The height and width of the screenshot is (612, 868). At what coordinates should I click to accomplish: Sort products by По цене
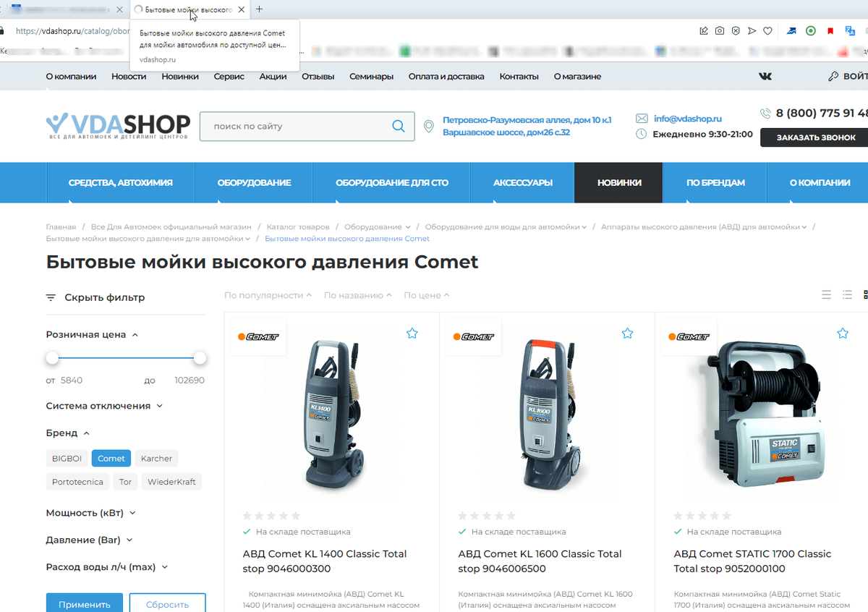click(x=426, y=295)
